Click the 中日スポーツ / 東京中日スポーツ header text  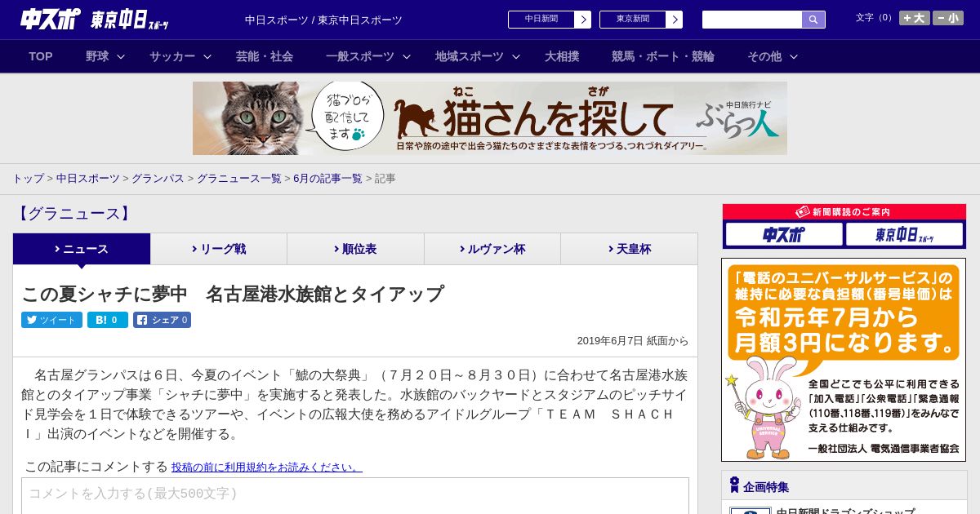(323, 20)
